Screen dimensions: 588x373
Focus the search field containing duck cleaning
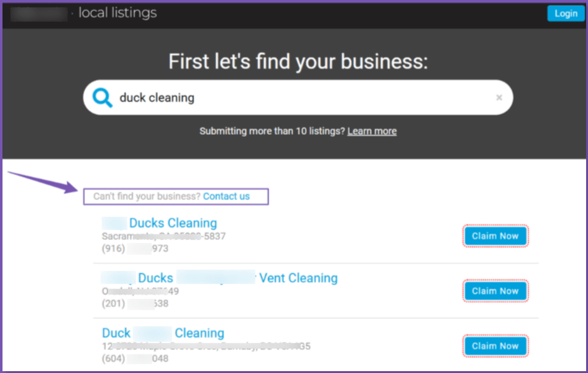tap(298, 98)
